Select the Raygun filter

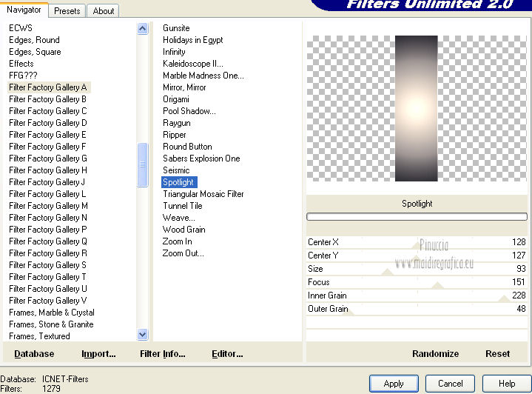pos(176,123)
